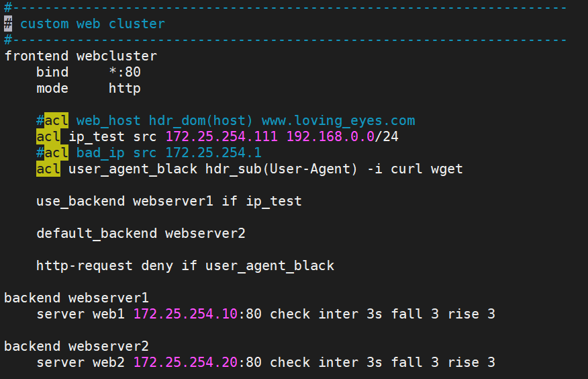
Task: Click the 'default_backend' keyword
Action: pyautogui.click(x=97, y=234)
